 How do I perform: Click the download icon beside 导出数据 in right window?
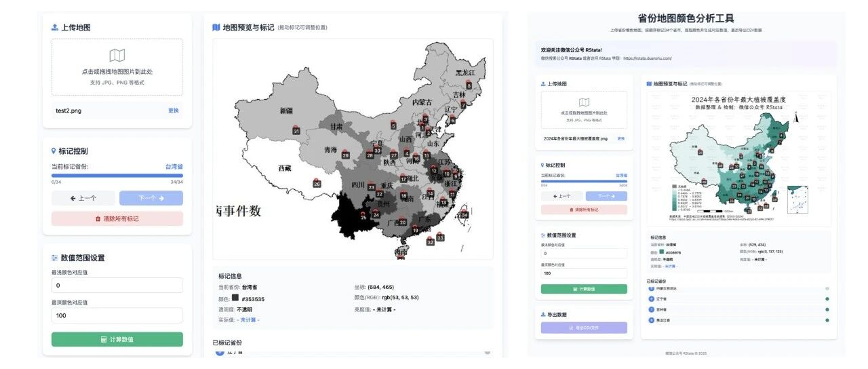[x=544, y=315]
